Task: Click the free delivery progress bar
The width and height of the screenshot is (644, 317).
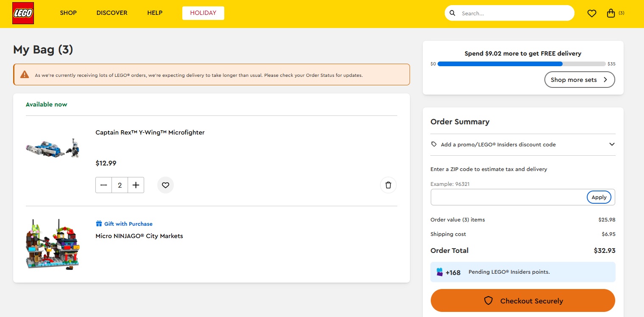Action: pyautogui.click(x=521, y=64)
